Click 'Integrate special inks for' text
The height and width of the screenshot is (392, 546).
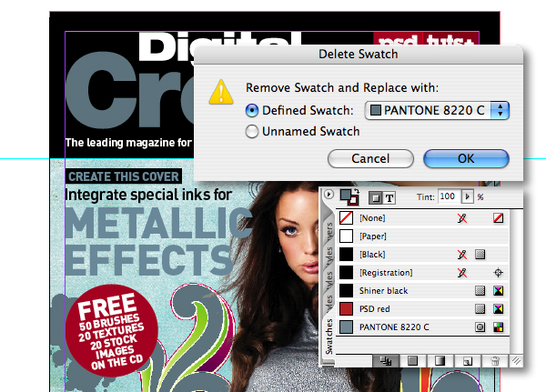coord(148,195)
